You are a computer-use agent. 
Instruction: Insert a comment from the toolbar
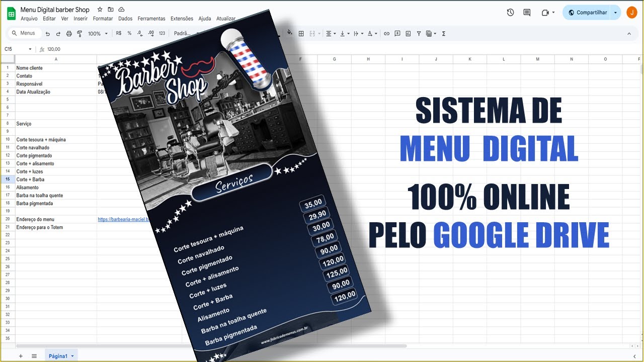tap(397, 34)
